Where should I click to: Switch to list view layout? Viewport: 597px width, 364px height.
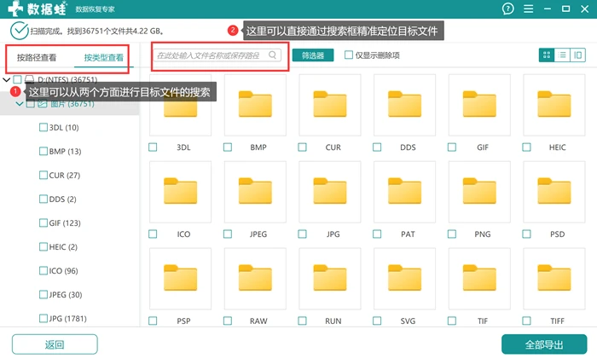(562, 55)
